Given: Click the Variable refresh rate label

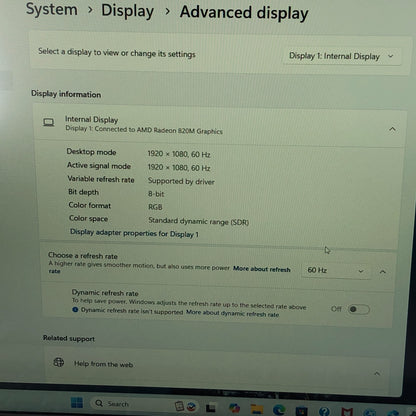Looking at the screenshot, I should click(x=101, y=179).
